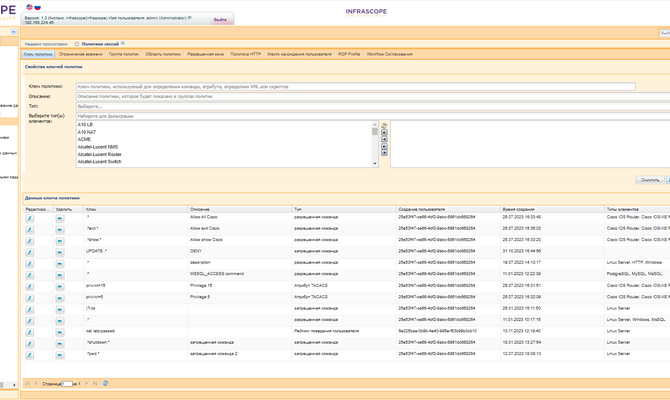
Task: Go to next page of grid
Action: pos(84,383)
